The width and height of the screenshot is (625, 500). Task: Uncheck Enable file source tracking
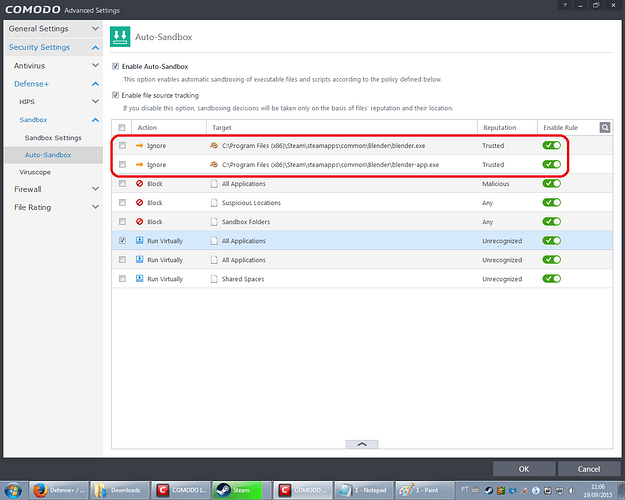point(115,95)
